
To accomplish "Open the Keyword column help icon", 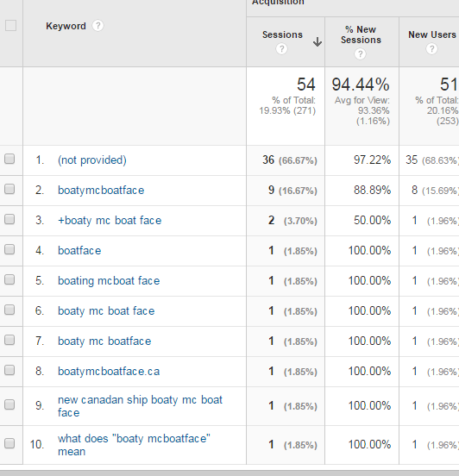I will 97,26.
